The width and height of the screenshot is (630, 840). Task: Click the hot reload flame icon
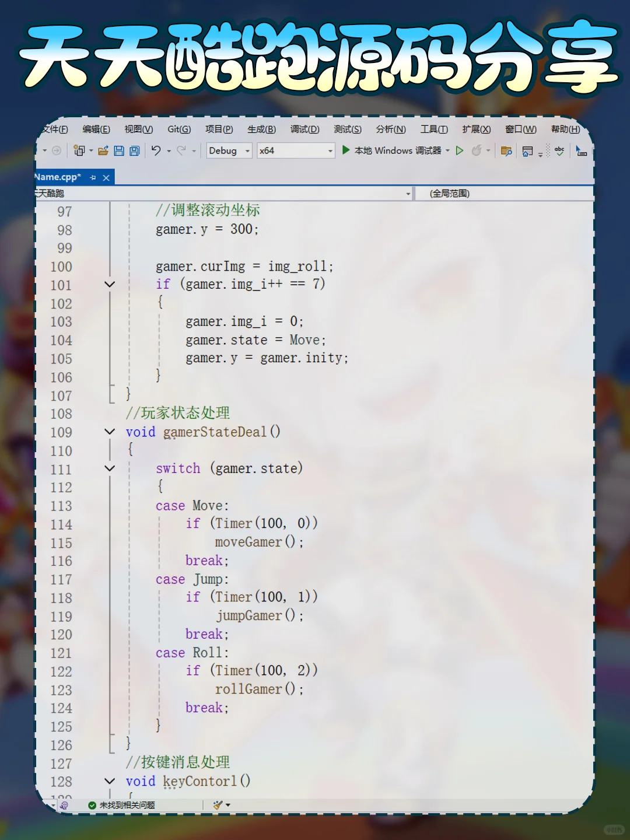click(x=477, y=150)
